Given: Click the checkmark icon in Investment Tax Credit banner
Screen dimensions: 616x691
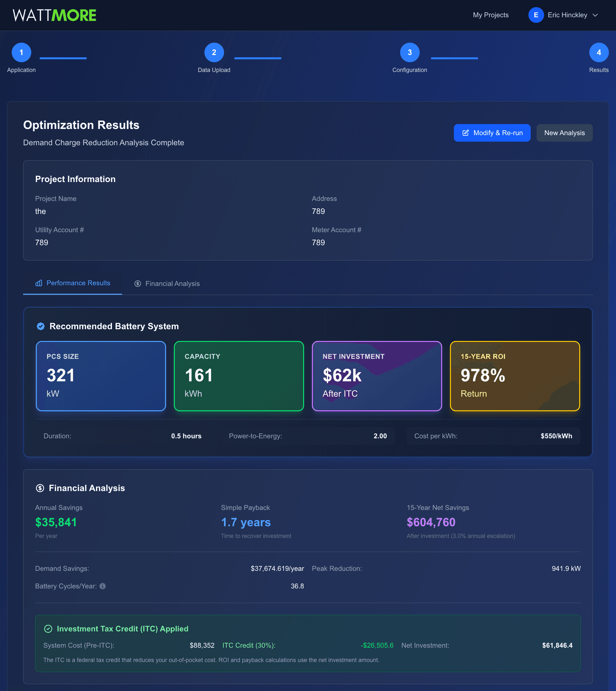Looking at the screenshot, I should pos(49,629).
